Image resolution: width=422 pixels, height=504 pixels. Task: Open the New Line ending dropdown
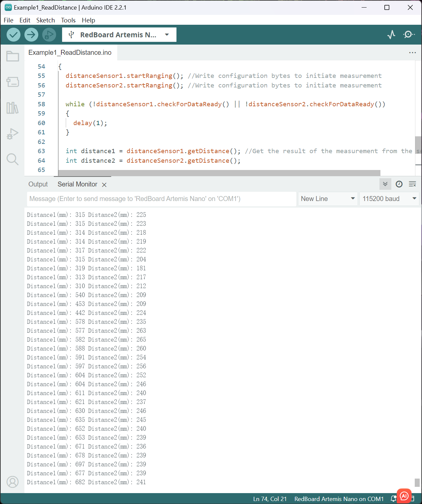tap(328, 199)
